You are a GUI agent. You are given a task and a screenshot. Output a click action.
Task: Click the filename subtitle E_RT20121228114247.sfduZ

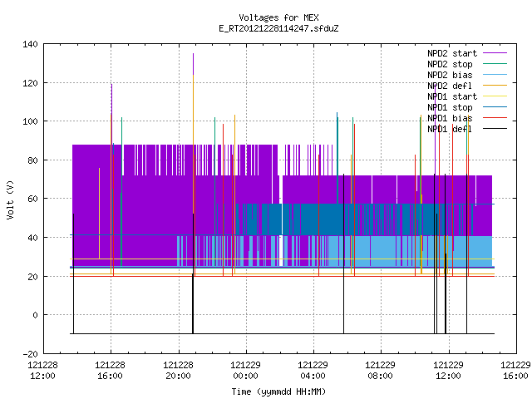pos(278,28)
